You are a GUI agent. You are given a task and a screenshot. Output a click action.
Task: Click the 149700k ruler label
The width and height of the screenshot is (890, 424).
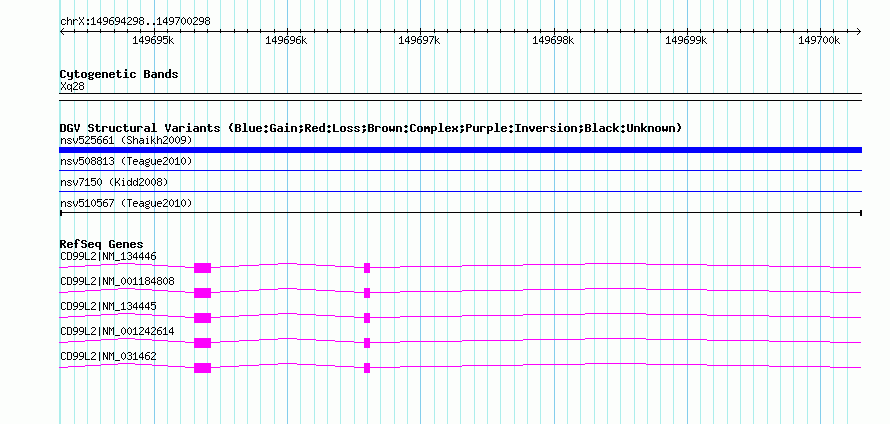click(x=820, y=40)
